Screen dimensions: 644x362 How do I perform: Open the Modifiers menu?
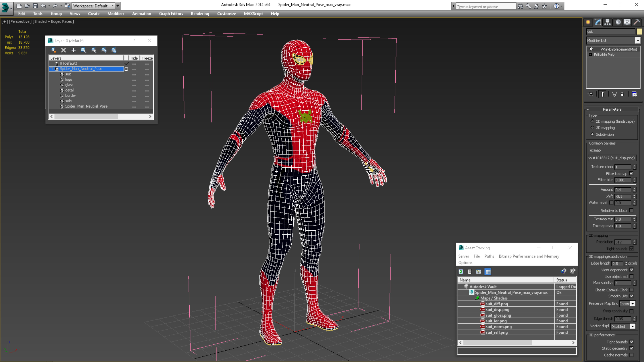116,14
